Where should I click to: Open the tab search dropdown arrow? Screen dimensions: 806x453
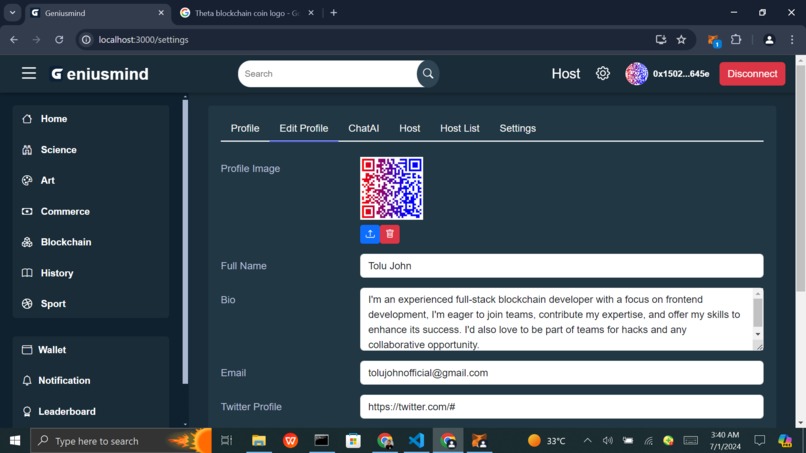click(12, 13)
